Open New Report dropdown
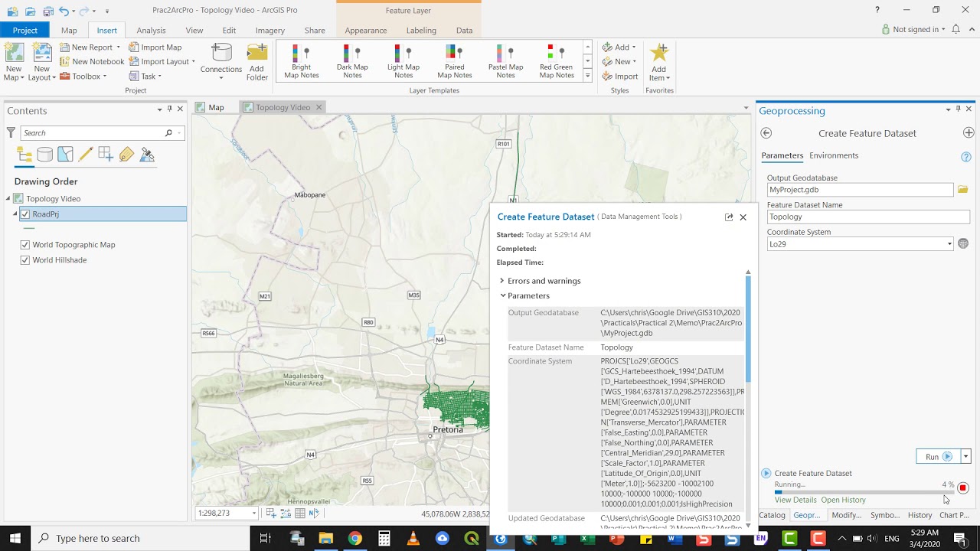The width and height of the screenshot is (980, 551). [x=118, y=47]
